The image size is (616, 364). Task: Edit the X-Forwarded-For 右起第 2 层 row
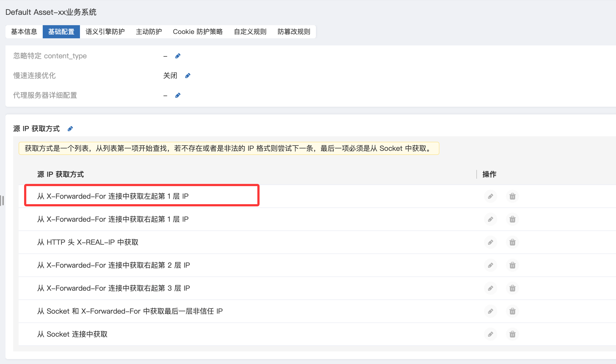(x=490, y=265)
